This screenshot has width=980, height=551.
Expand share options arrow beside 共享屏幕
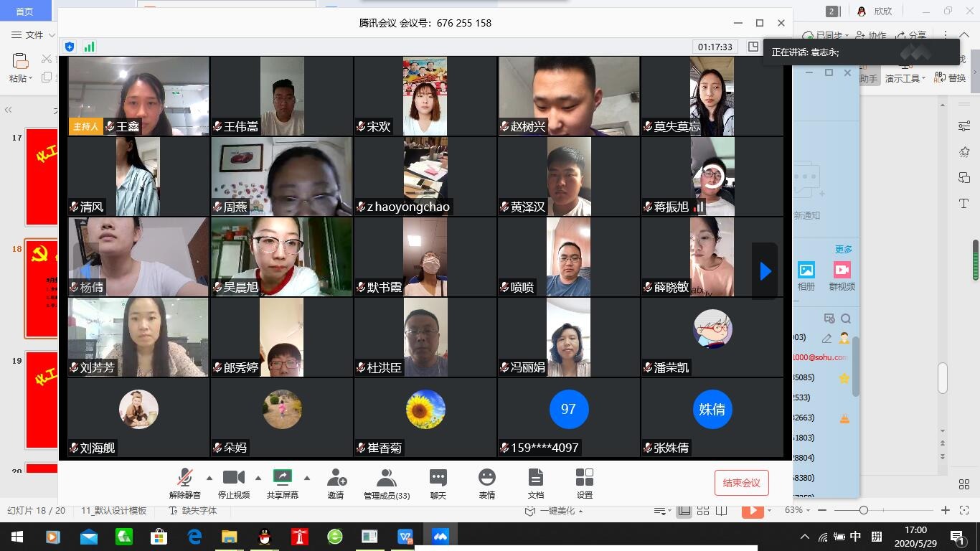(307, 478)
